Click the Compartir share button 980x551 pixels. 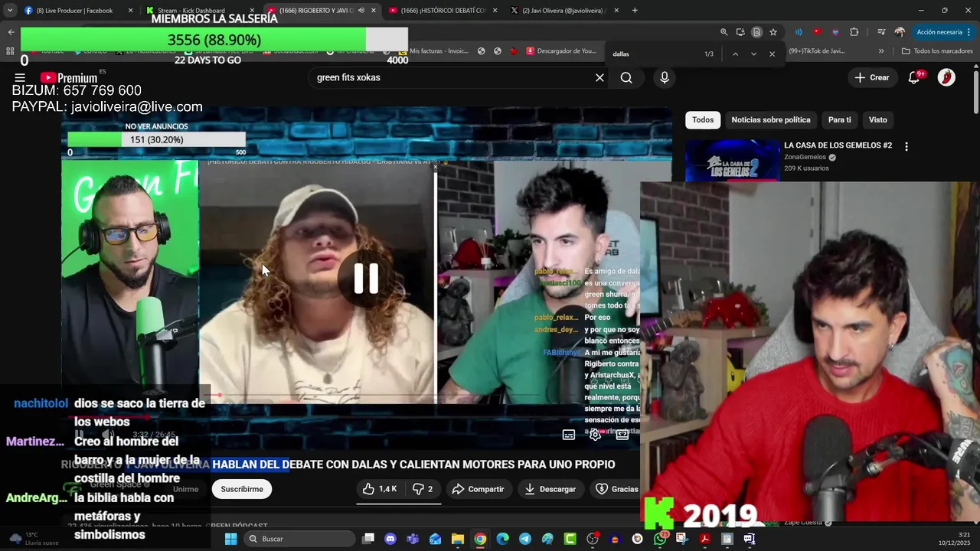tap(478, 489)
